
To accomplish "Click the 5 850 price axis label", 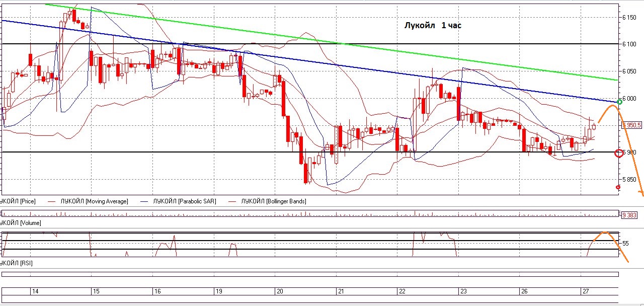I will 630,179.
